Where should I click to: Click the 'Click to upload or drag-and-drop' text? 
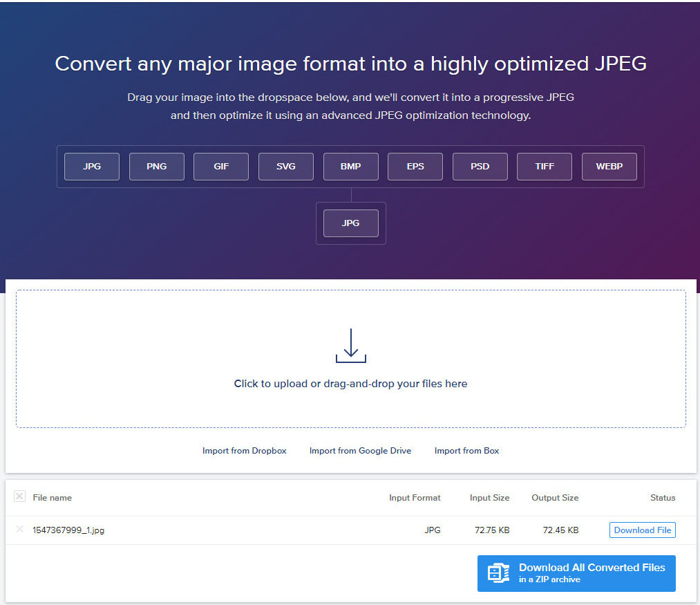(350, 384)
